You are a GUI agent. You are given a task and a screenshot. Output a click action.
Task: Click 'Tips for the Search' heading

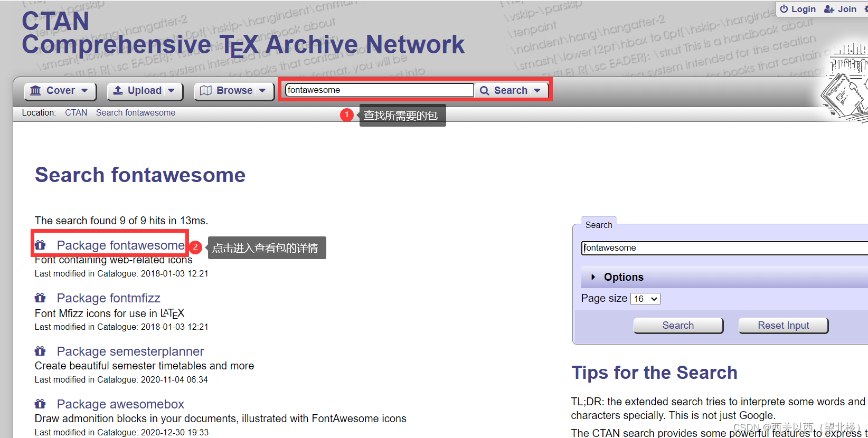(654, 373)
